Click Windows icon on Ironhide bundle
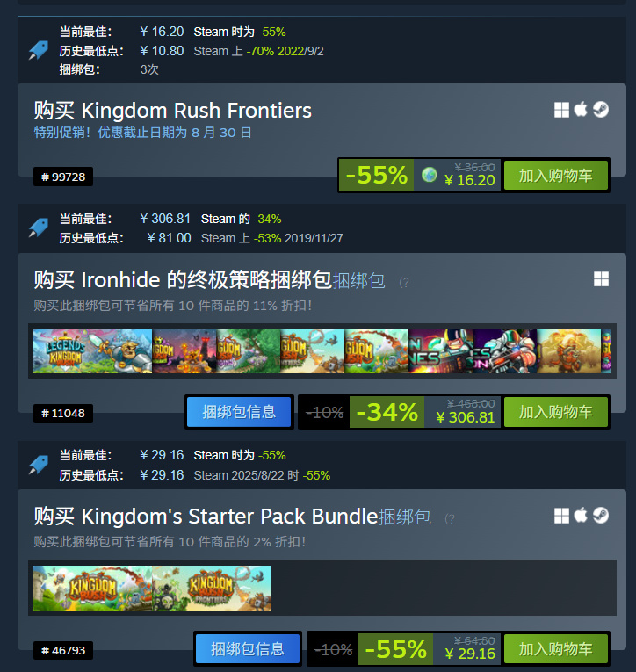This screenshot has height=672, width=636. tap(601, 279)
